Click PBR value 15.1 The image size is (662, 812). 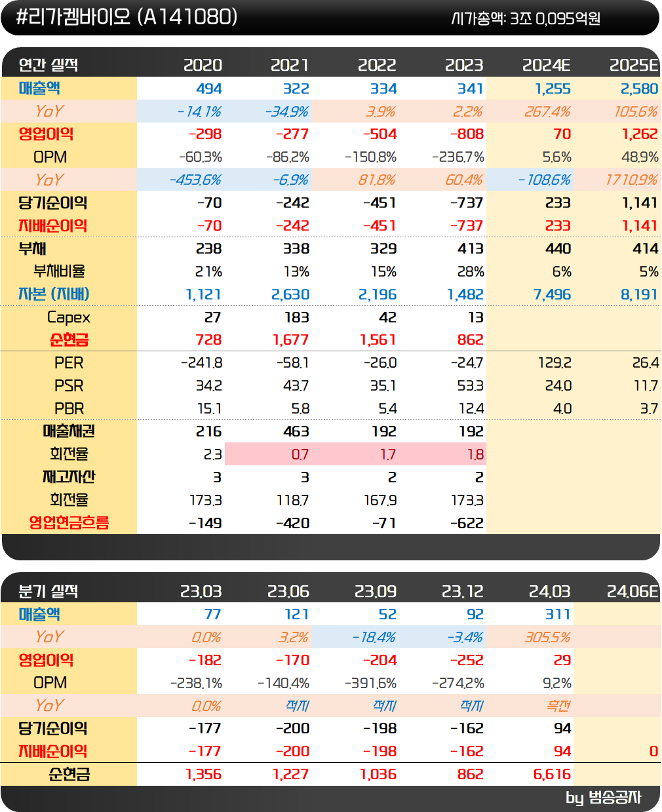210,408
